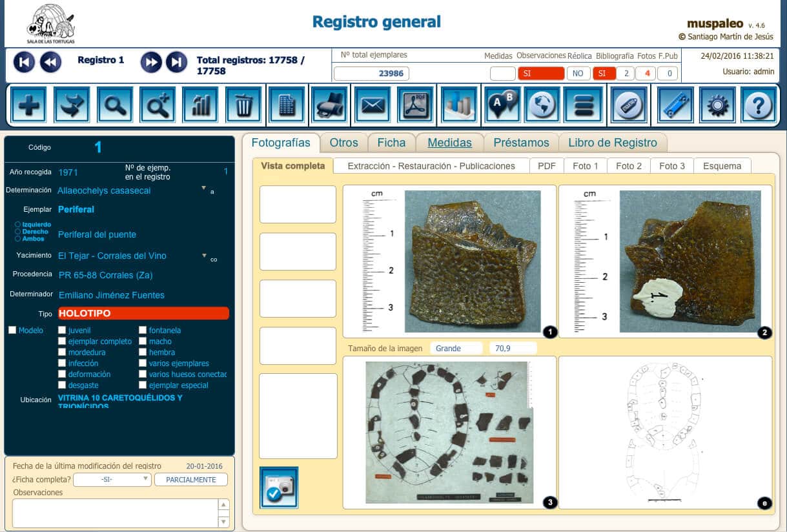The image size is (787, 532).
Task: Switch to the Medidas tab
Action: (x=449, y=143)
